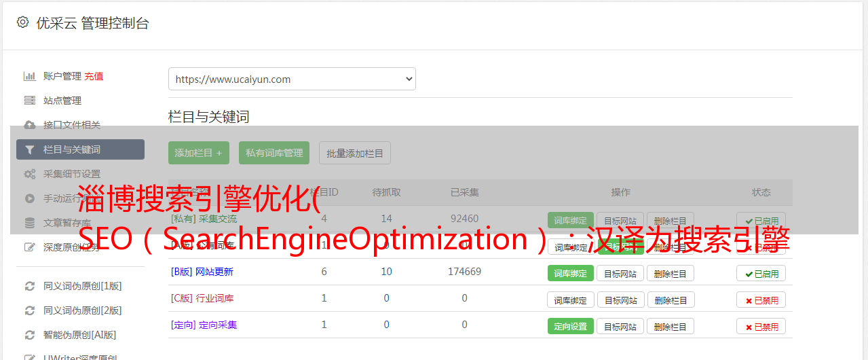Image resolution: width=868 pixels, height=360 pixels.
Task: Click the 状态 column header
Action: coord(761,192)
